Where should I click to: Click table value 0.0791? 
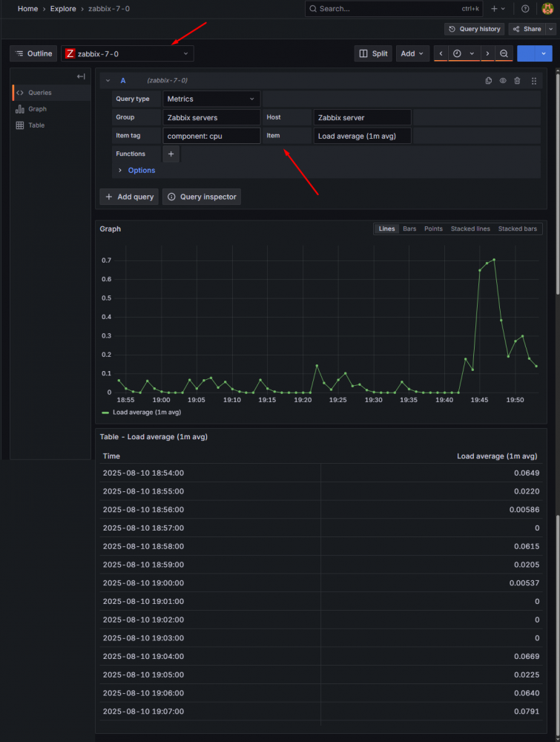527,712
